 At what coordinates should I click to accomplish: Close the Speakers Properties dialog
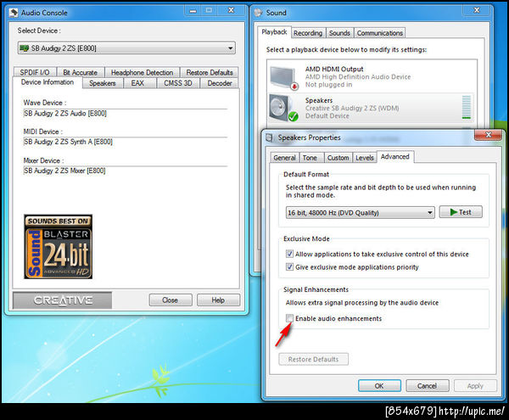488,134
